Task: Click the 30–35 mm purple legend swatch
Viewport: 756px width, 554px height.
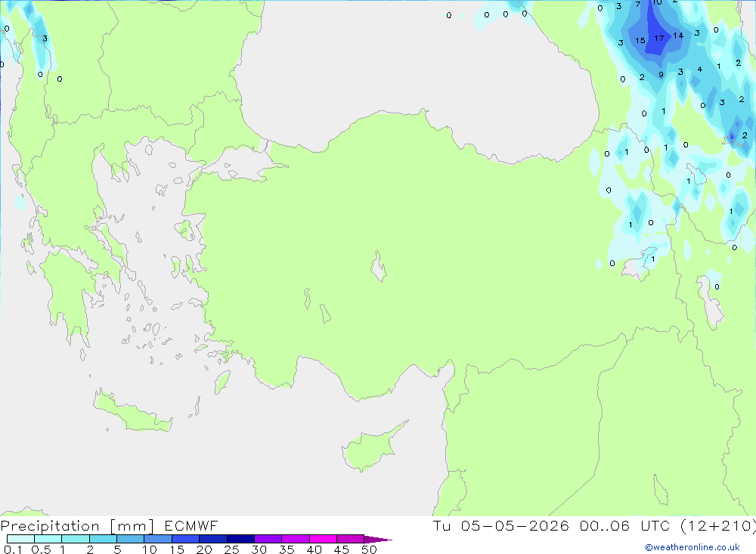Action: click(268, 539)
